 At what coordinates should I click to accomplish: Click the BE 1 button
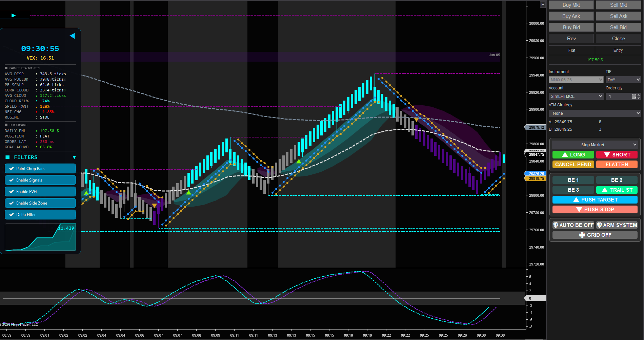pos(573,180)
